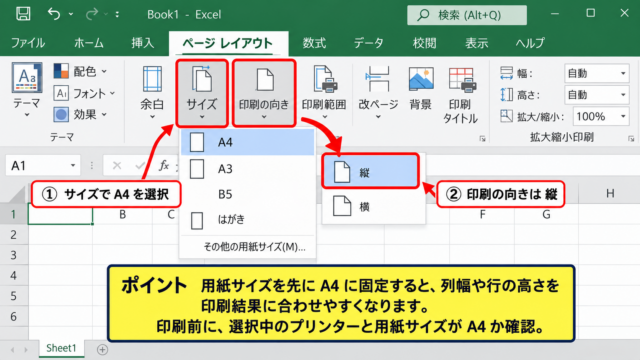Select row 5 header

click(x=13, y=296)
